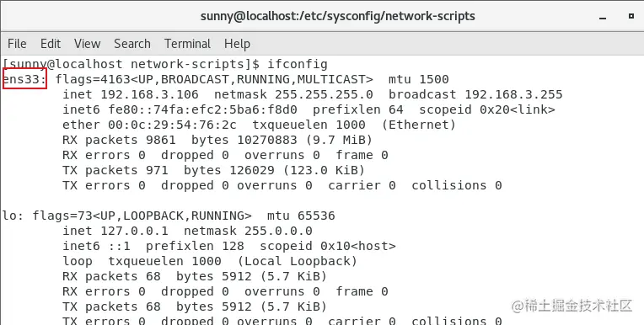Click the IP address 192.168.3.106
This screenshot has height=325, width=644.
click(x=149, y=94)
